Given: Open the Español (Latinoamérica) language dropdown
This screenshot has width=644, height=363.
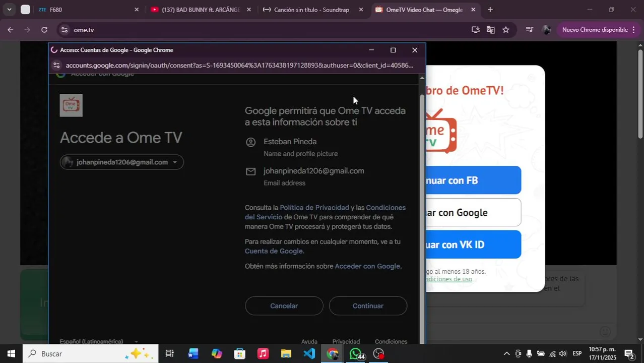Looking at the screenshot, I should (x=99, y=341).
